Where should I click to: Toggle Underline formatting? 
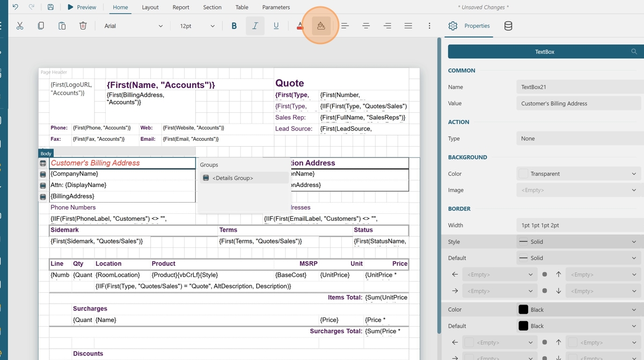[x=276, y=26]
